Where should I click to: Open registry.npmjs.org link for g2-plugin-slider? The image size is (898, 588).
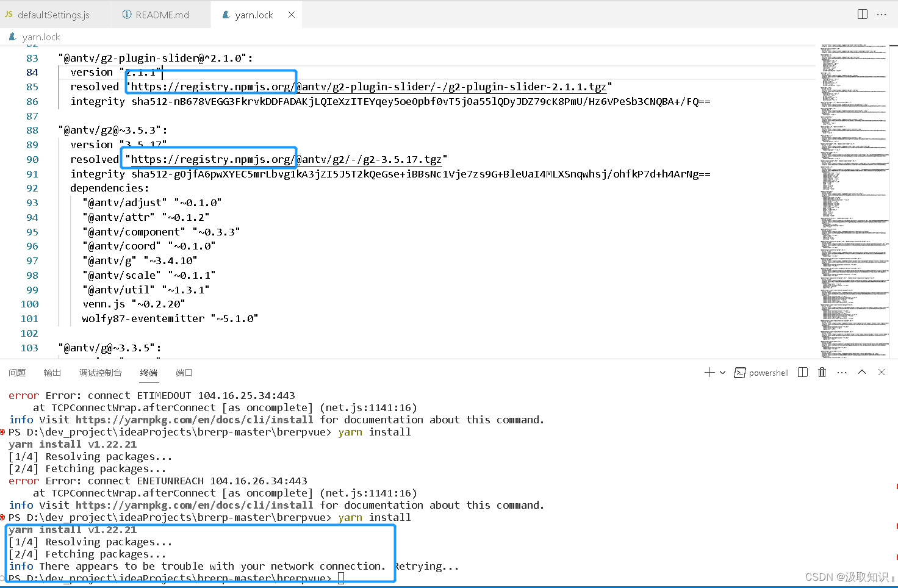[368, 87]
